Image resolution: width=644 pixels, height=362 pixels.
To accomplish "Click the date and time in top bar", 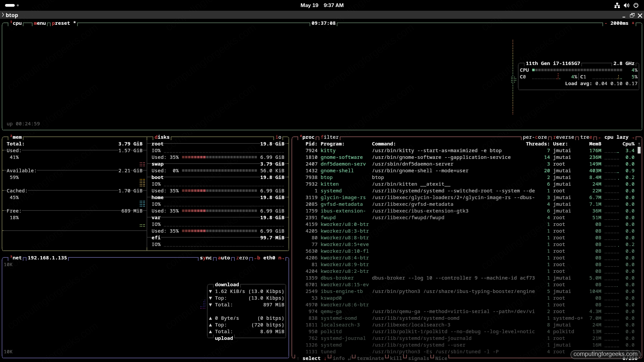I will [x=322, y=5].
